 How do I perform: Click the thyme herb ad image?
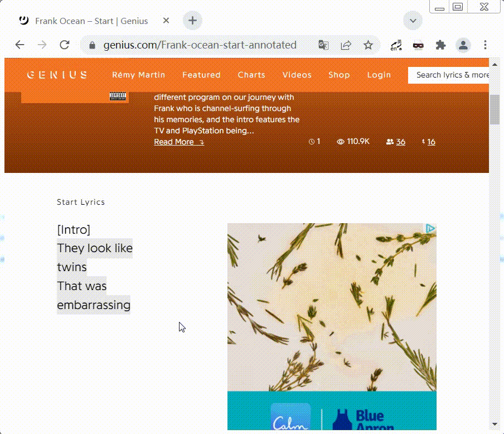[x=332, y=307]
